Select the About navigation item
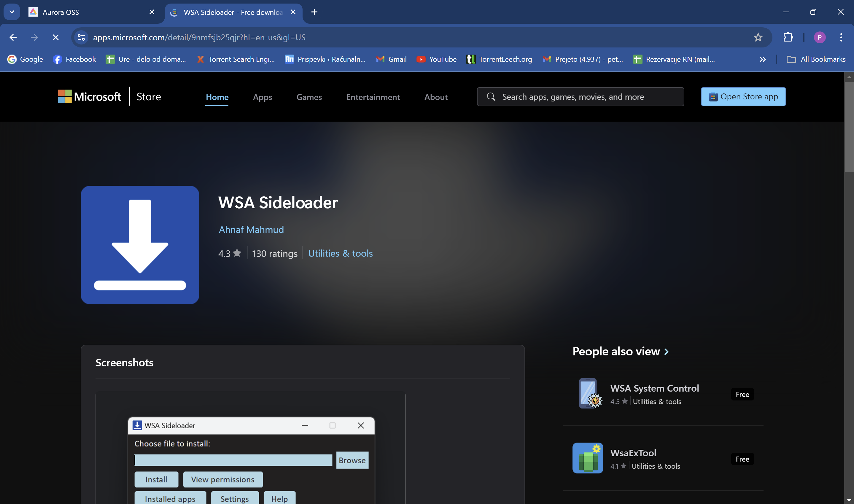Screen dimensions: 854x504 click(x=436, y=97)
